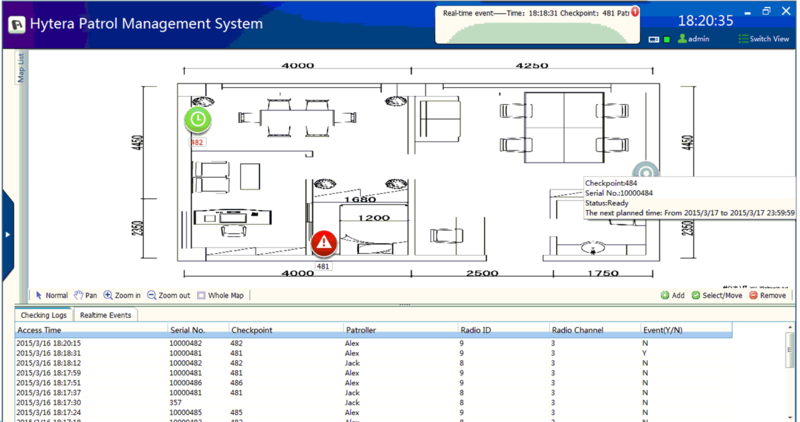This screenshot has width=800, height=422.
Task: Open the Checking Logs tab
Action: click(x=43, y=315)
